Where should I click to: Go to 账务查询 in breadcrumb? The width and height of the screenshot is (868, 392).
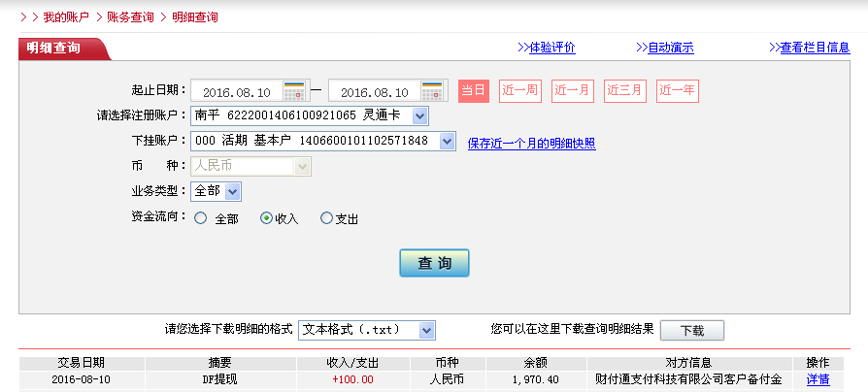[130, 17]
